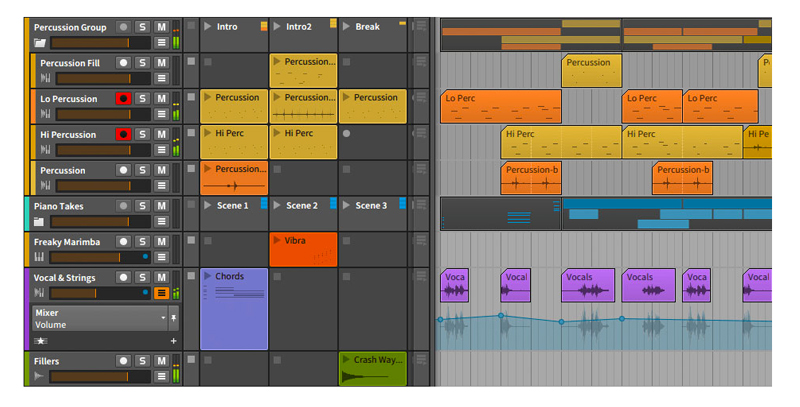Open the Percussion Group folder icon
The image size is (800, 407).
tap(40, 43)
